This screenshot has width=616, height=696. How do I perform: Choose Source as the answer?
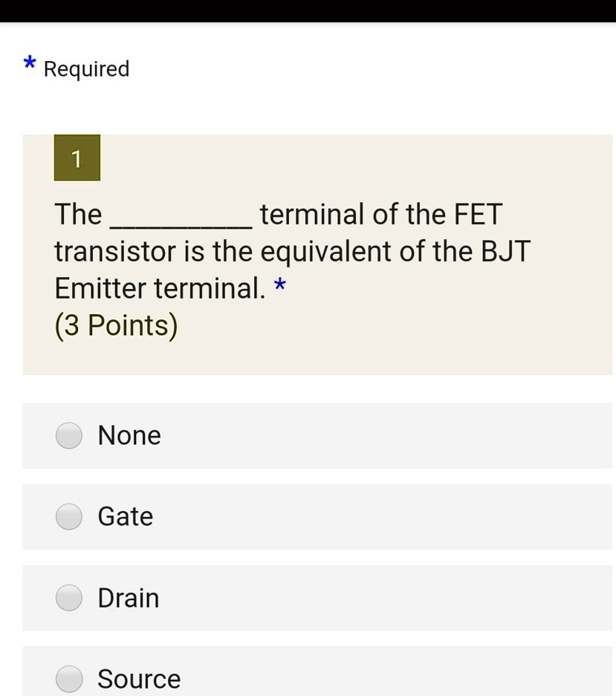click(x=68, y=678)
